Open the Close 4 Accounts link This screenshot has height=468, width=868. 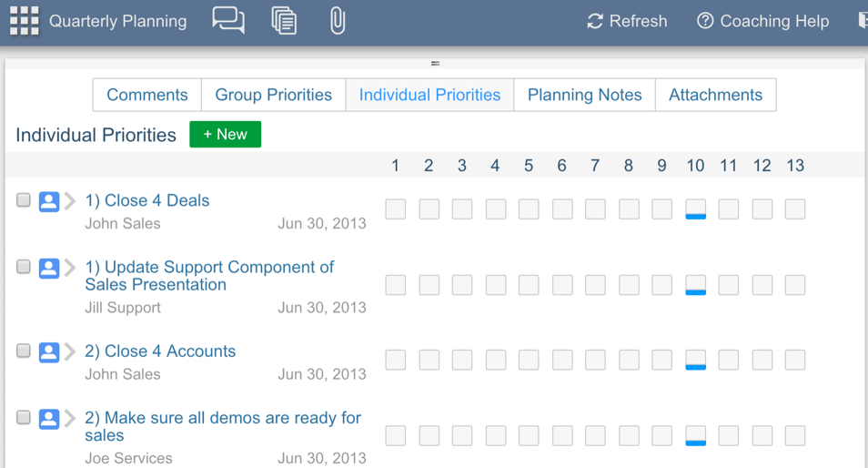tap(160, 351)
